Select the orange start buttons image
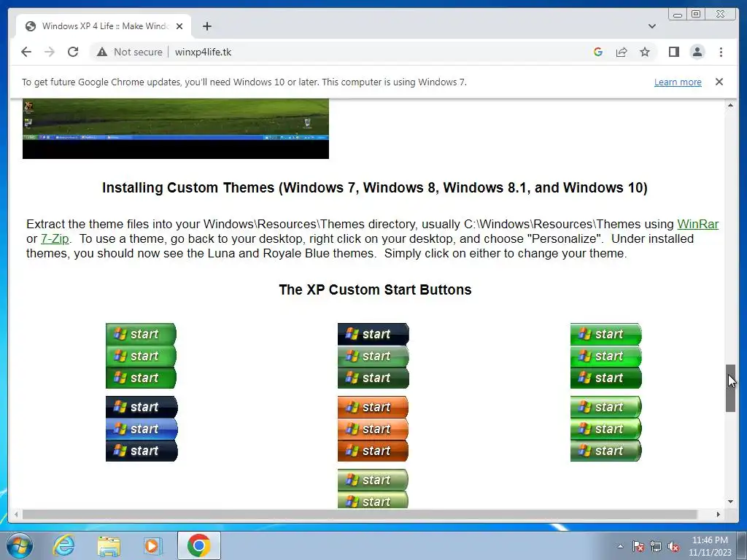Image resolution: width=747 pixels, height=560 pixels. pos(373,429)
